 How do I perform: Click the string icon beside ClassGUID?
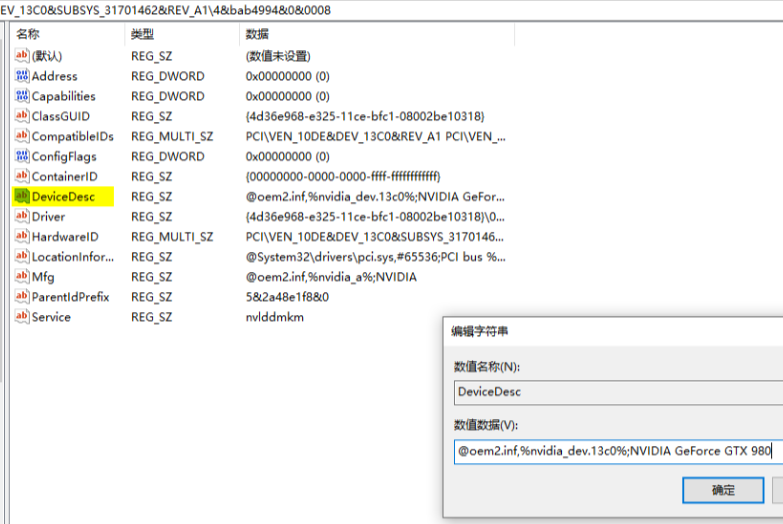pos(22,116)
